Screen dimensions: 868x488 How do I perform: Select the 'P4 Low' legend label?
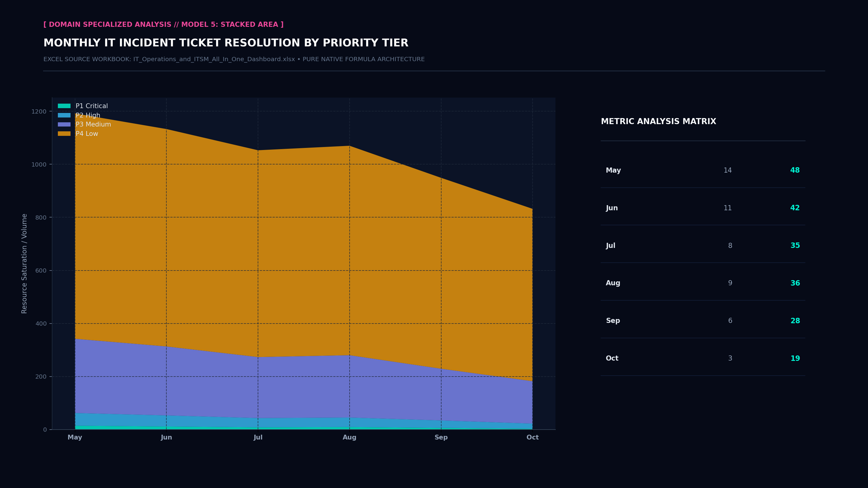click(x=87, y=134)
